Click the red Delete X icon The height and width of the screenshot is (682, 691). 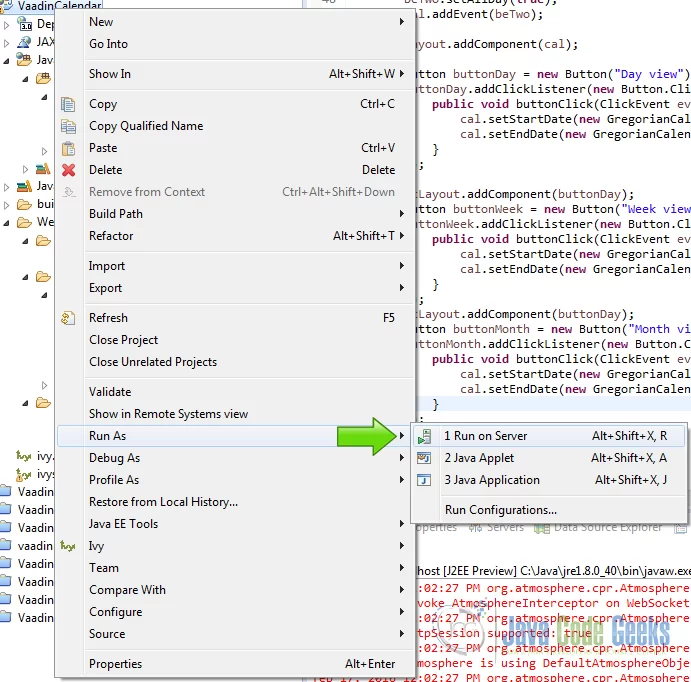pos(68,170)
